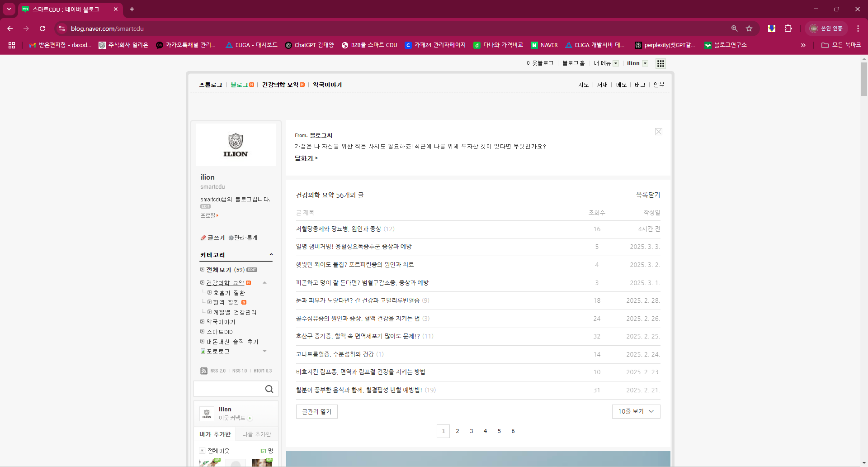Click the 글관리 열기 button
This screenshot has height=467, width=868.
point(316,411)
